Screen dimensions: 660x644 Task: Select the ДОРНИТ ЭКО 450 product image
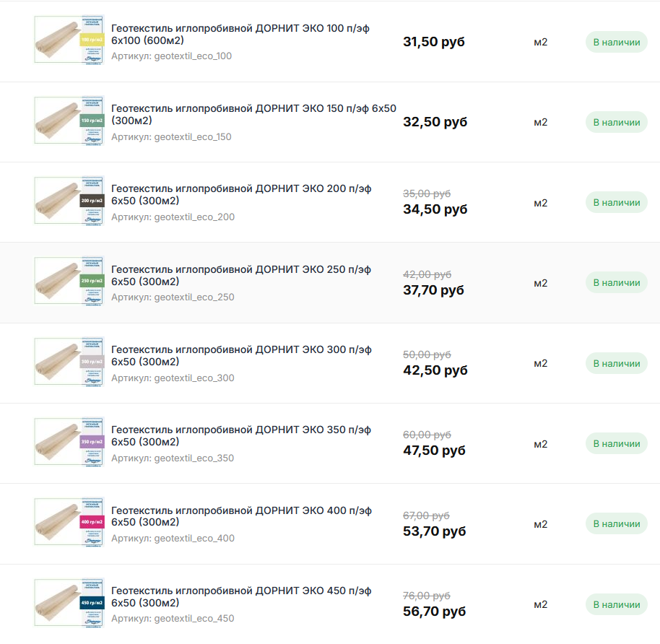(69, 603)
